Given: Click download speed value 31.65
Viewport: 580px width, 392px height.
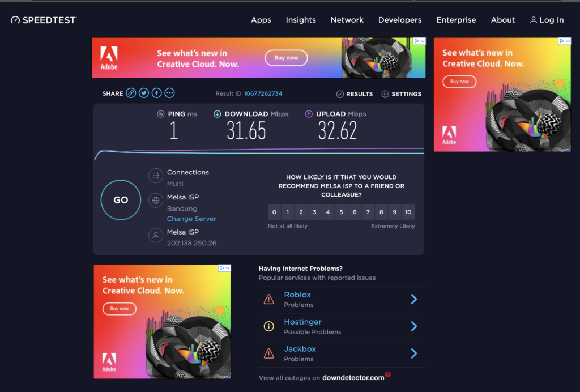Looking at the screenshot, I should tap(246, 131).
